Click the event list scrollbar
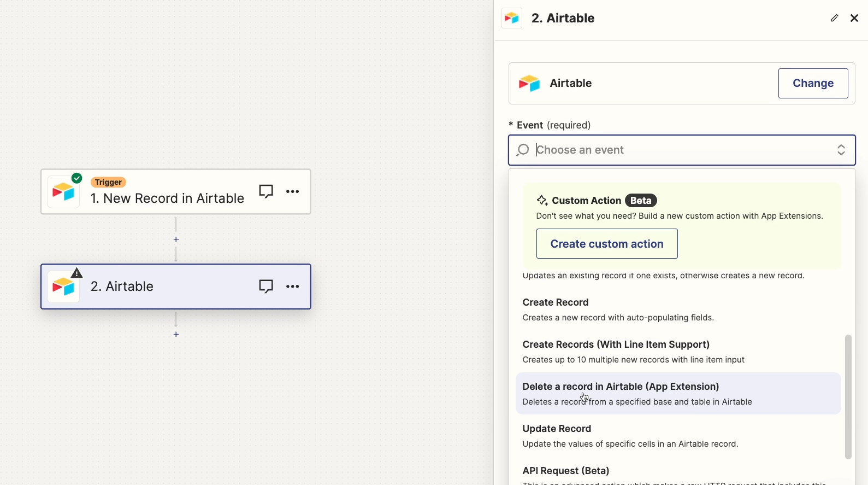This screenshot has height=485, width=868. 848,397
